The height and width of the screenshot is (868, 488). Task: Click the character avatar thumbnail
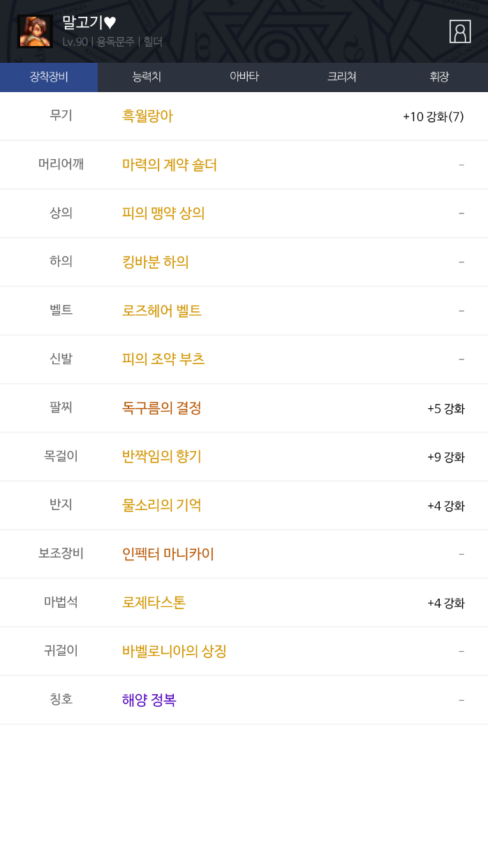35,31
